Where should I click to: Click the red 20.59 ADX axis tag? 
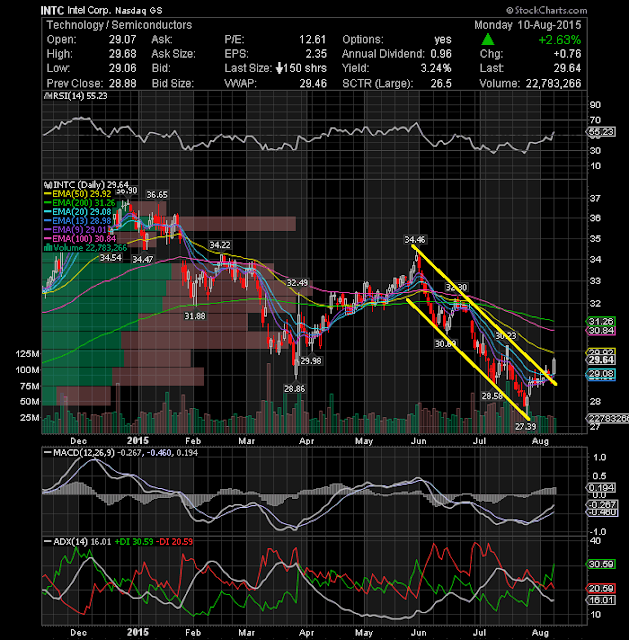tap(601, 589)
